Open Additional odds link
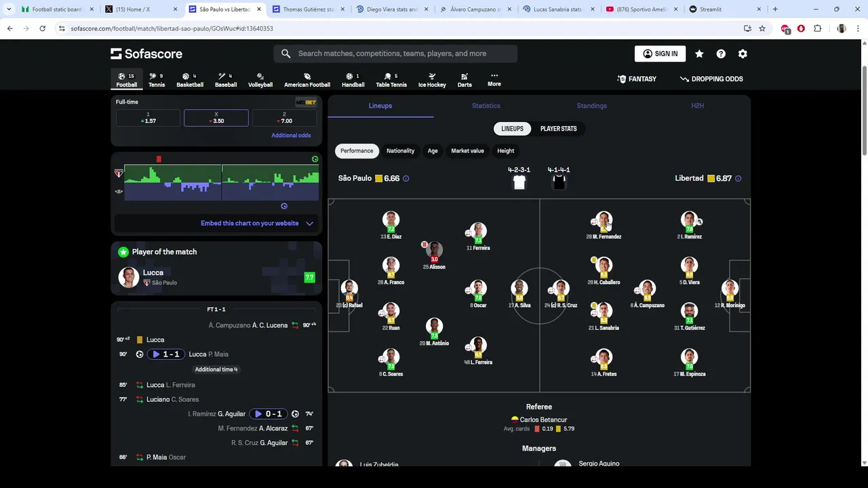This screenshot has height=488, width=868. 291,136
